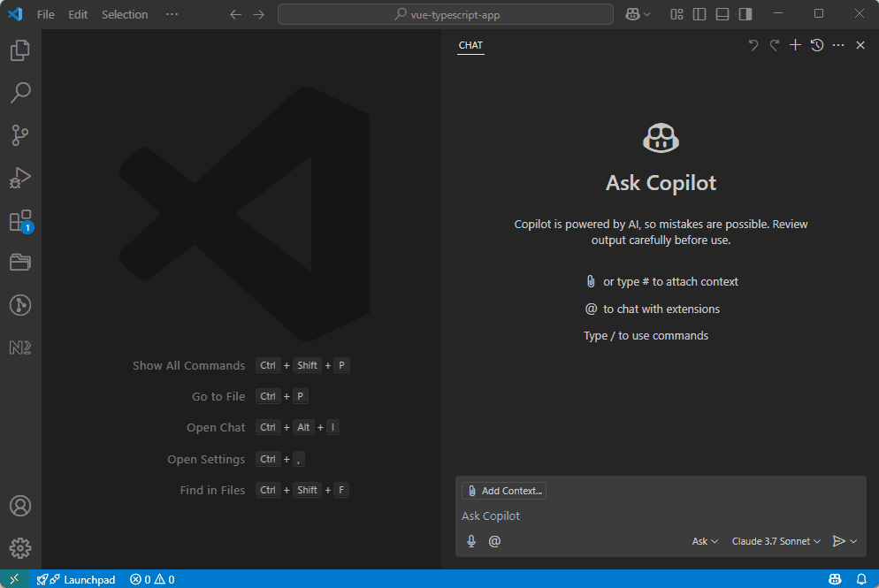Undo last chat request
The width and height of the screenshot is (879, 588).
tap(753, 45)
